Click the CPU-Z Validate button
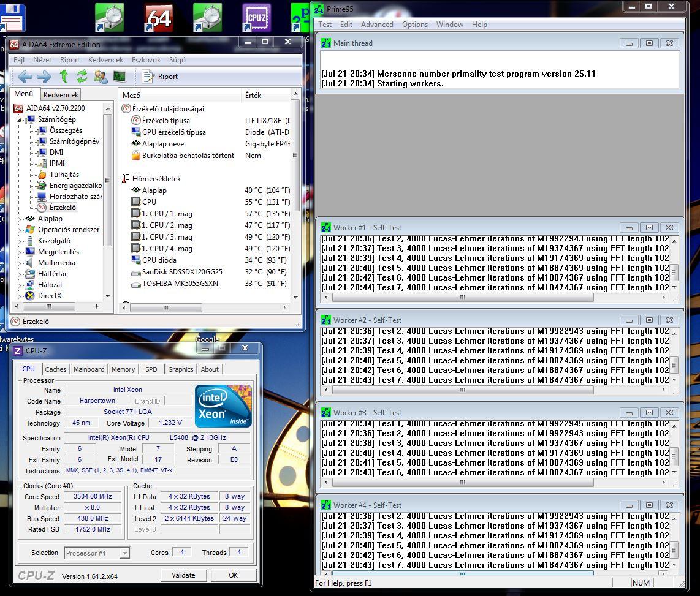700x596 pixels. click(183, 575)
